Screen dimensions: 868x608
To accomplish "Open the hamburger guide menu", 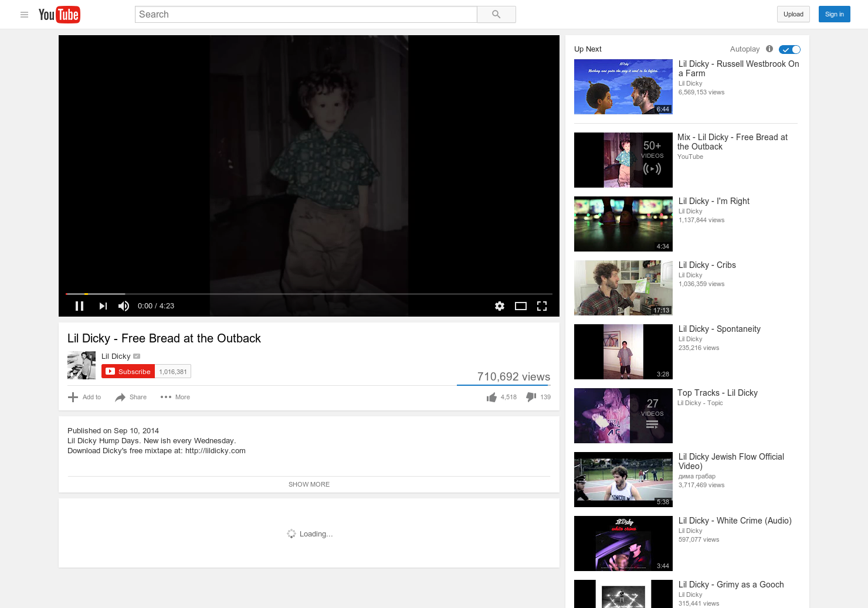I will pos(24,15).
